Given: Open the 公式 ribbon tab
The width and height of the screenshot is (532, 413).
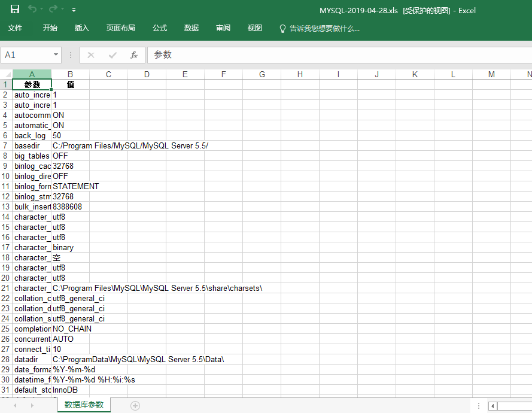Looking at the screenshot, I should click(160, 28).
